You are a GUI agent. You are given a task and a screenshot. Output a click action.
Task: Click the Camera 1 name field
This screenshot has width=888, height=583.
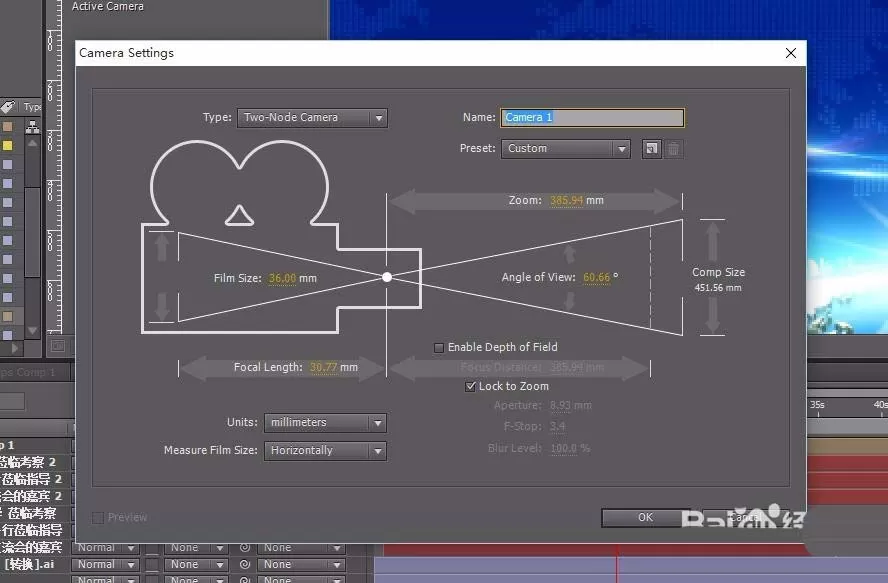[x=592, y=117]
